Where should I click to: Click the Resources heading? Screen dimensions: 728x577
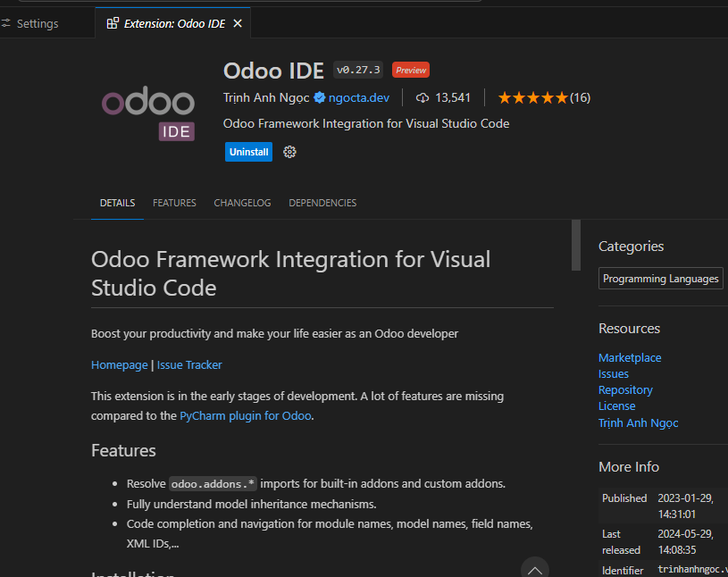click(629, 328)
